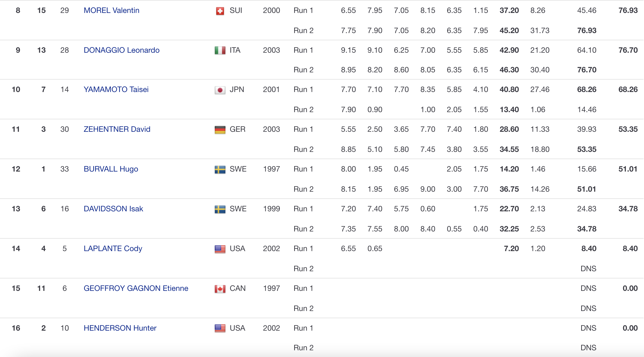Click the Italian flag icon beside ITA
644x357 pixels.
pyautogui.click(x=220, y=51)
